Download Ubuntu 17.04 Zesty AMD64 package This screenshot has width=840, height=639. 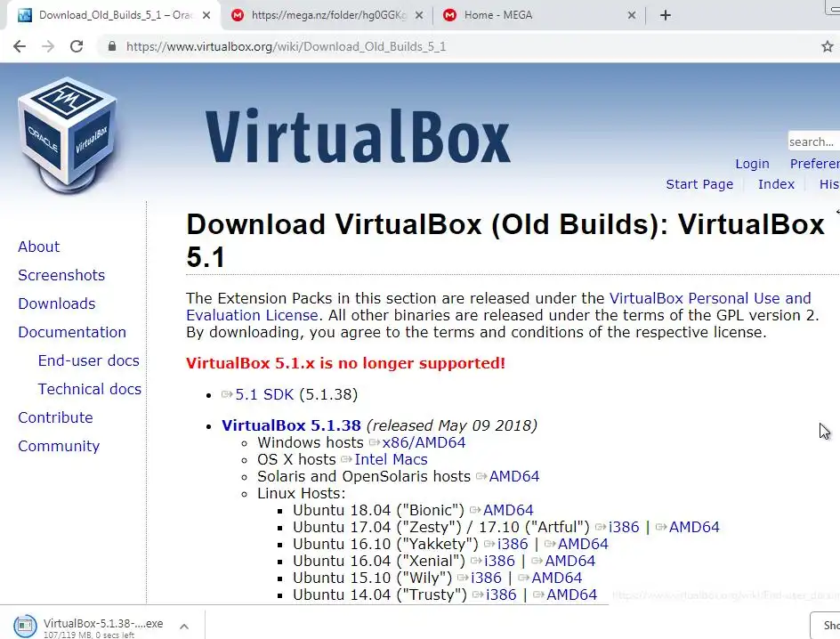coord(694,527)
